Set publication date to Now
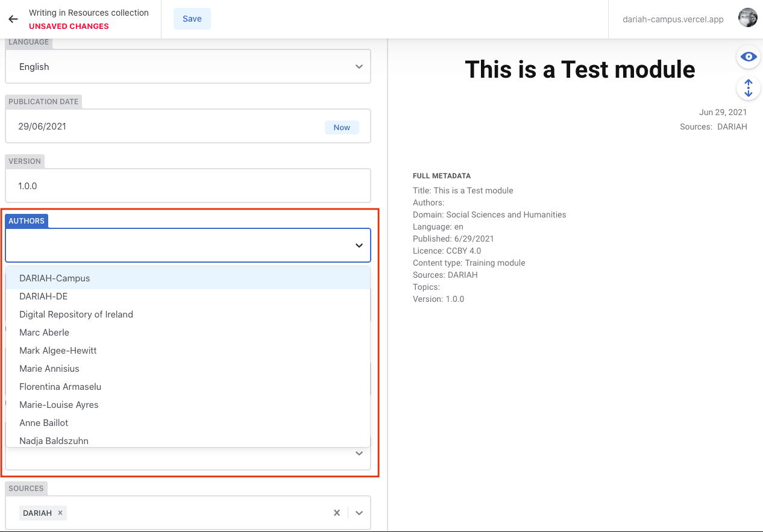 coord(342,127)
